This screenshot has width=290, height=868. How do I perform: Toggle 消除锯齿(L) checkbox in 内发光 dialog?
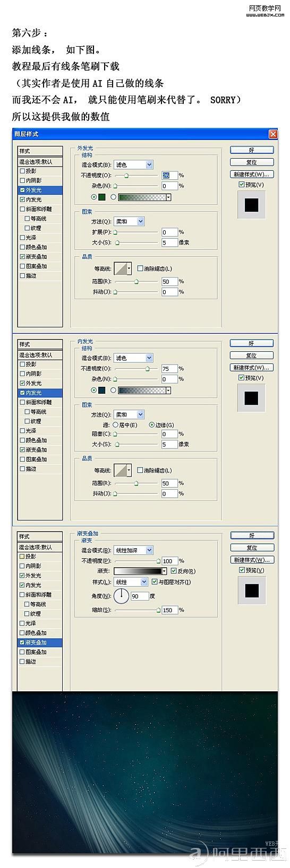coord(140,470)
